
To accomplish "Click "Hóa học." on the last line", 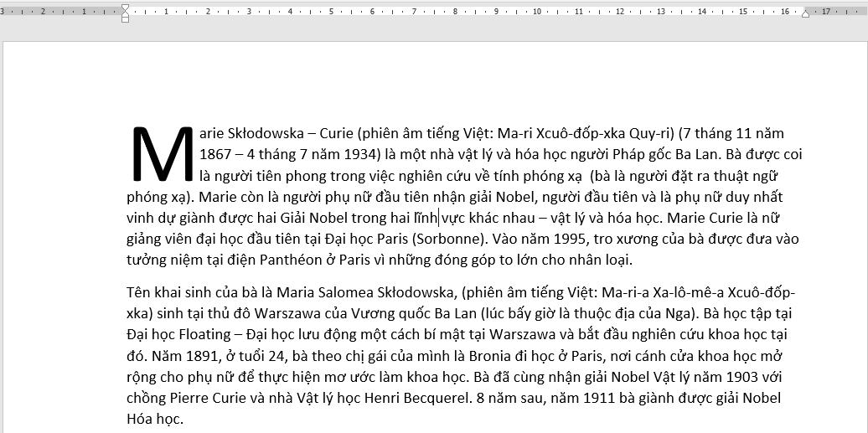I will [x=154, y=420].
